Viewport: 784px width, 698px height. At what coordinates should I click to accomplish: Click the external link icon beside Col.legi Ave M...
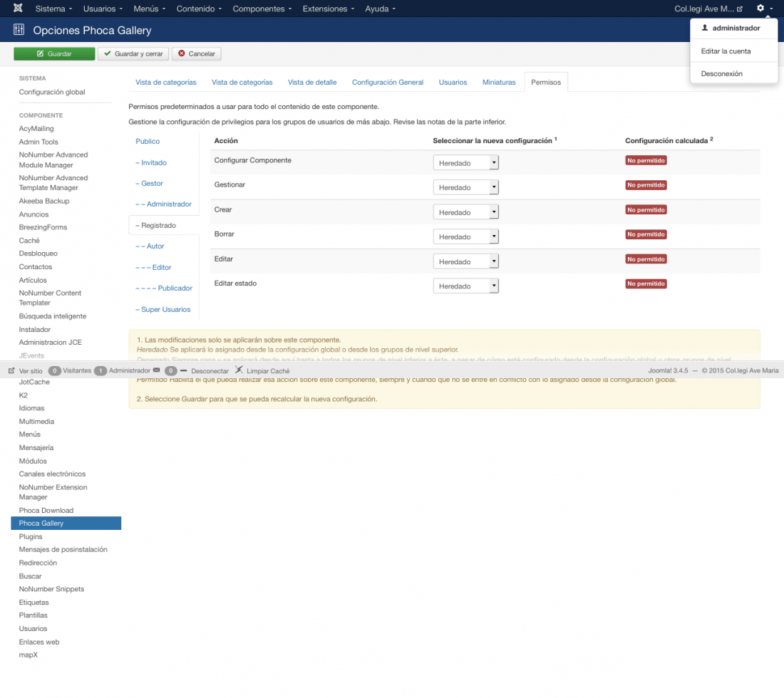coord(740,9)
